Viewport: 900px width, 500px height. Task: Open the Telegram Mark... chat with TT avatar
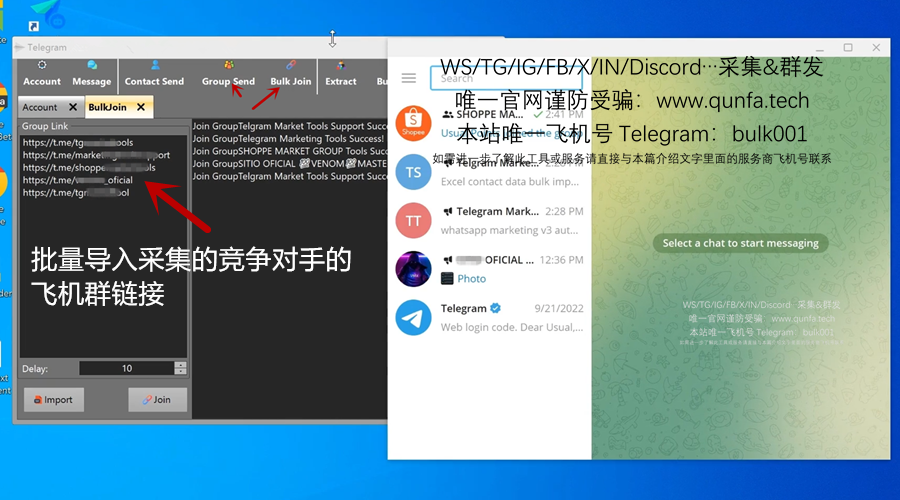coord(490,220)
